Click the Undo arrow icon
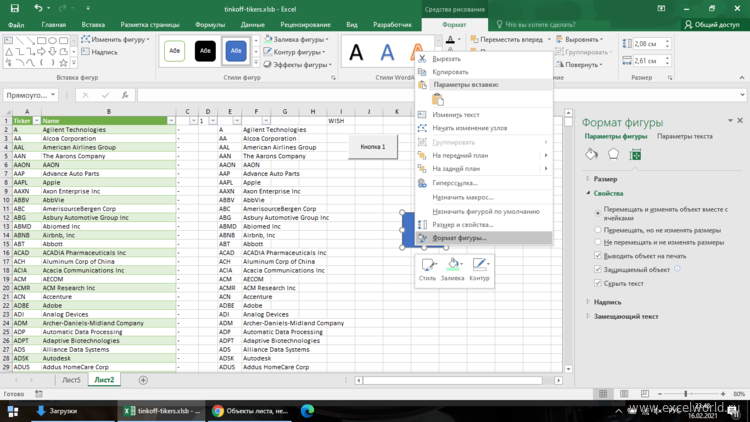Image resolution: width=750 pixels, height=422 pixels. 38,8
